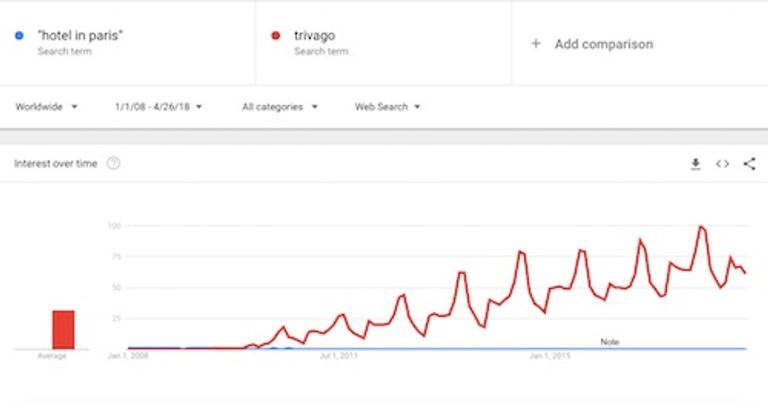Open the Worldwide region dropdown
The width and height of the screenshot is (768, 406).
(x=46, y=107)
